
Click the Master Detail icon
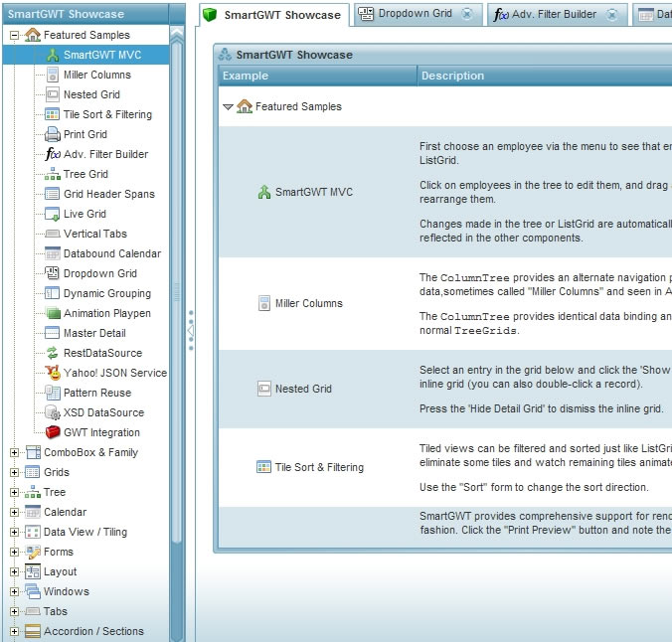[x=53, y=333]
